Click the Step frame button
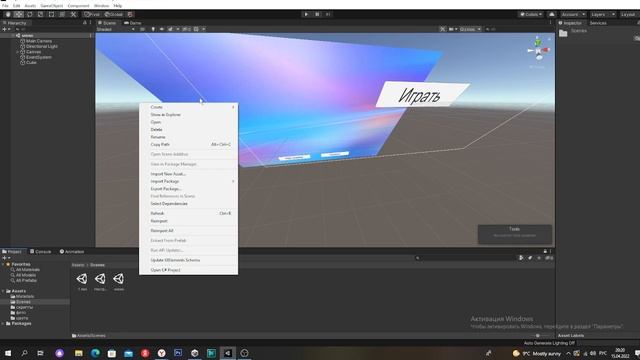 coord(328,14)
